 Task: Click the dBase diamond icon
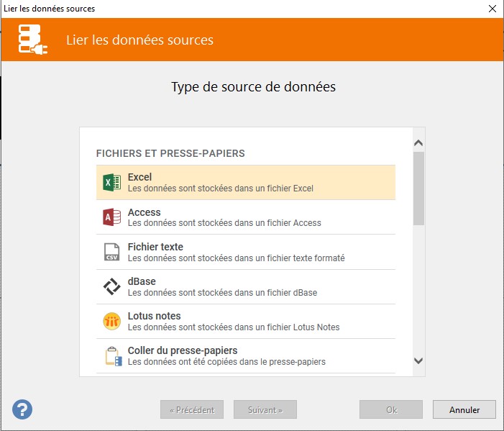(111, 286)
